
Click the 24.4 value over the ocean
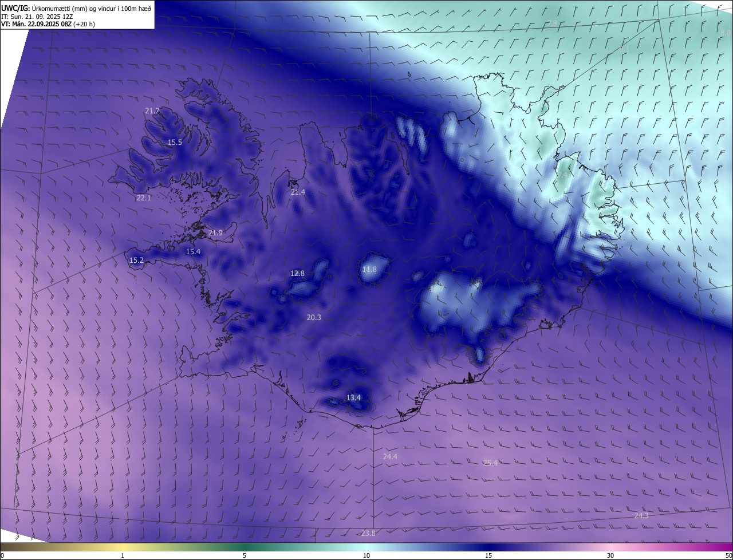pos(390,456)
